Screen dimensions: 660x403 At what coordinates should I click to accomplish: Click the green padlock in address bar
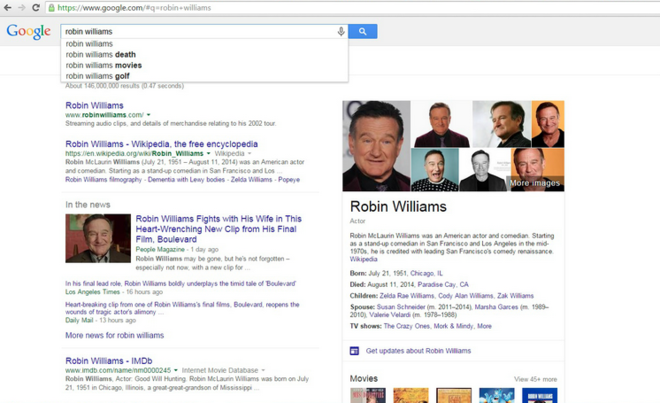coord(52,8)
